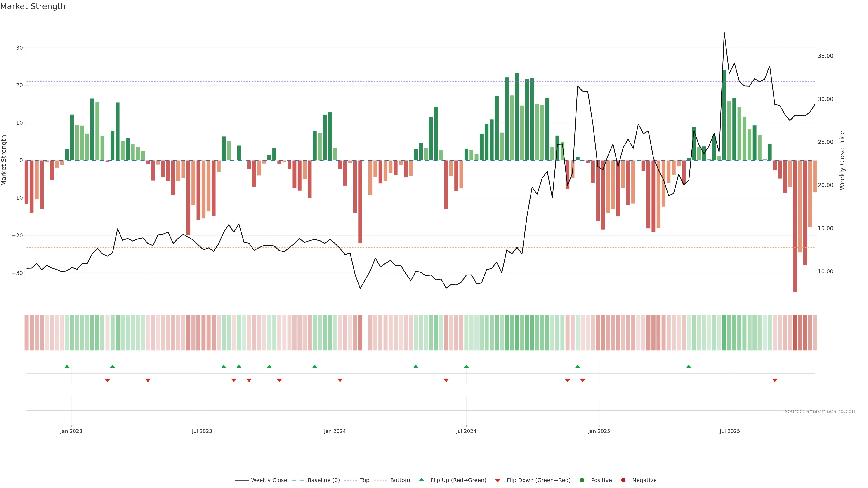868x488 pixels.
Task: Click the rightmost green flip-up triangle marker
Action: 689,366
